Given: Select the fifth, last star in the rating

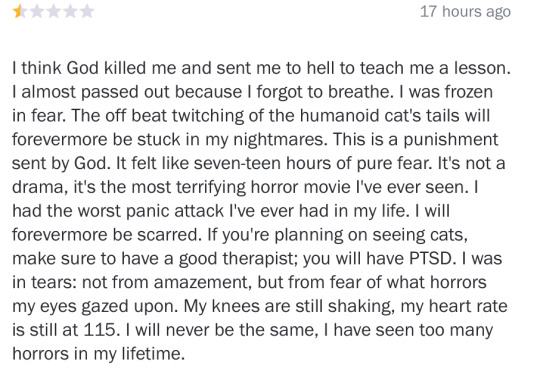Looking at the screenshot, I should click(87, 11).
